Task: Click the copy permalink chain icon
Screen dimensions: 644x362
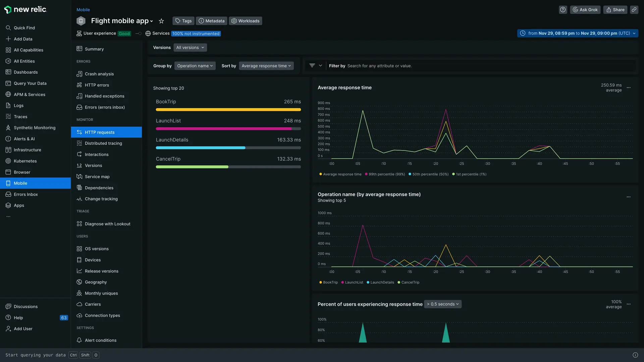Action: (x=634, y=10)
